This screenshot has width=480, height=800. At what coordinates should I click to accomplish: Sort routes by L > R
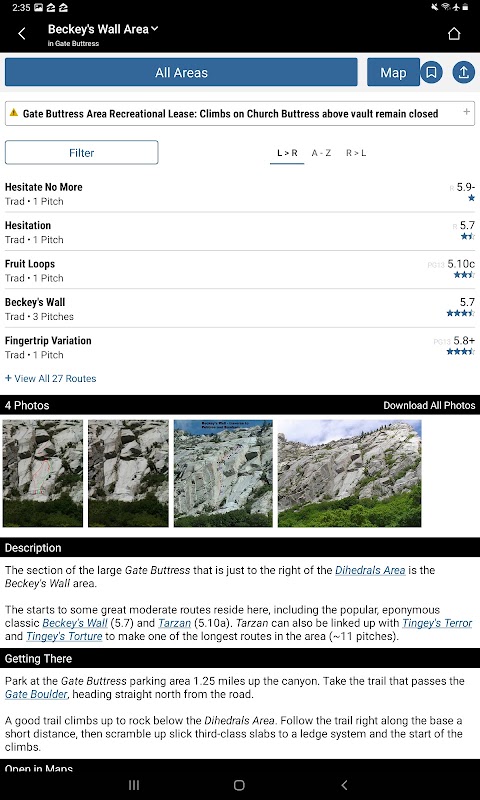[287, 153]
